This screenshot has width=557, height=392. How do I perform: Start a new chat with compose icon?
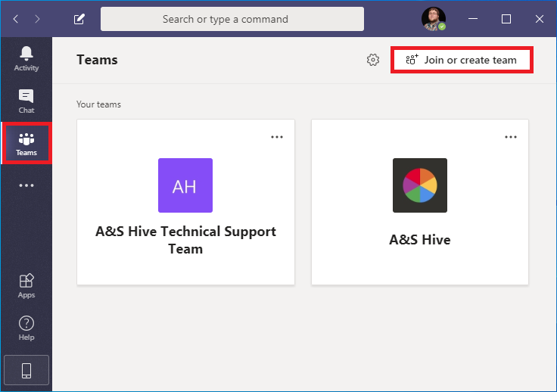point(79,19)
